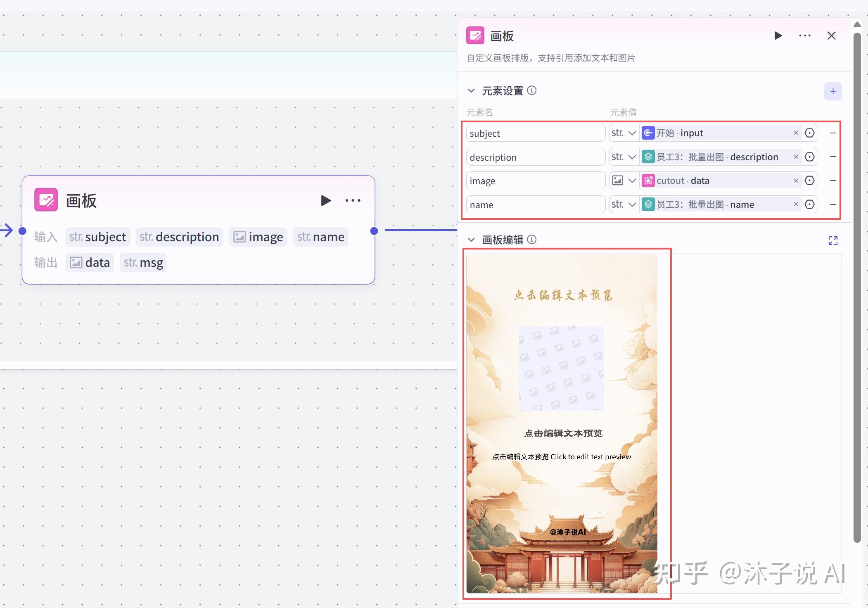Run the 画板 node from panel header
This screenshot has width=868, height=608.
tap(778, 36)
